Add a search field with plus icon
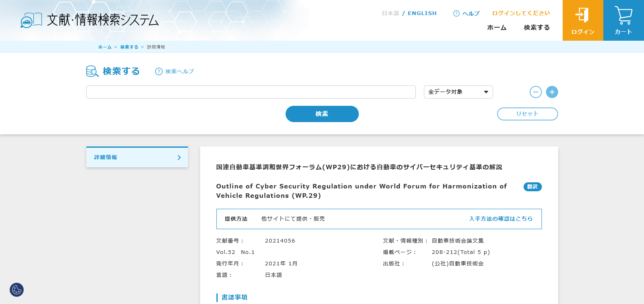This screenshot has height=304, width=644. tap(552, 92)
